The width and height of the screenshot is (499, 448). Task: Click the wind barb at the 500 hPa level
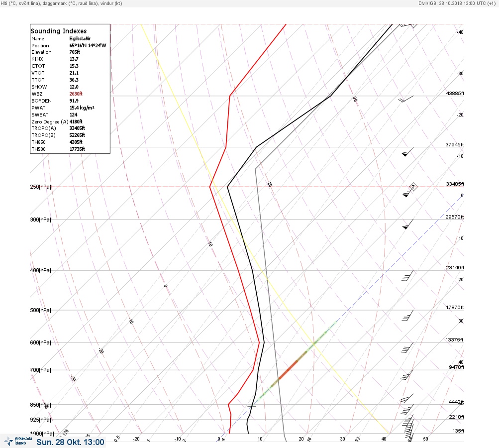(407, 316)
